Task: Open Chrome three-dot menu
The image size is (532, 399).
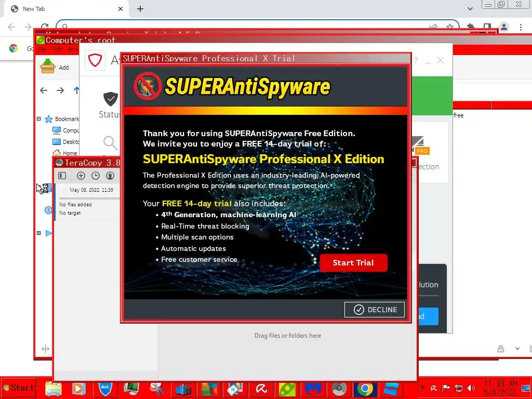Action: [521, 27]
